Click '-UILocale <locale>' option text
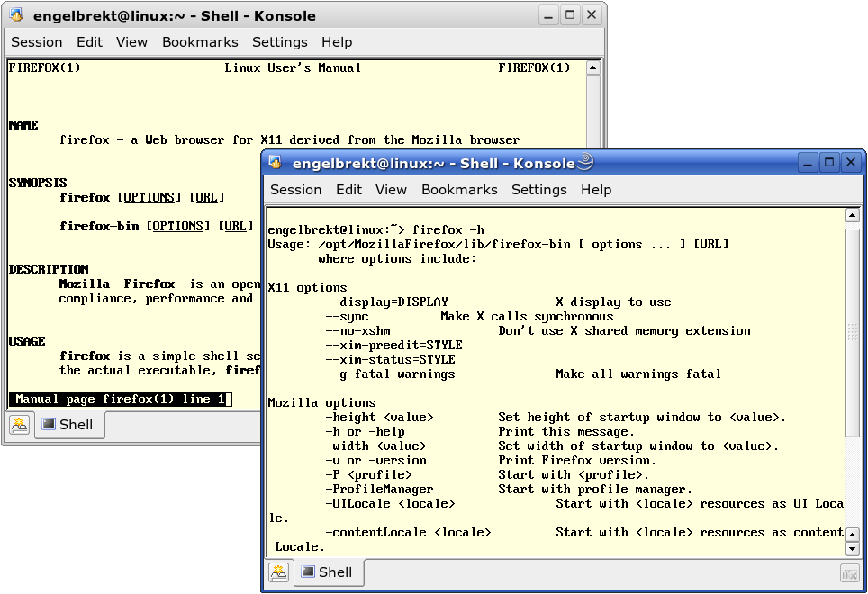Viewport: 868px width, 594px height. (x=390, y=503)
